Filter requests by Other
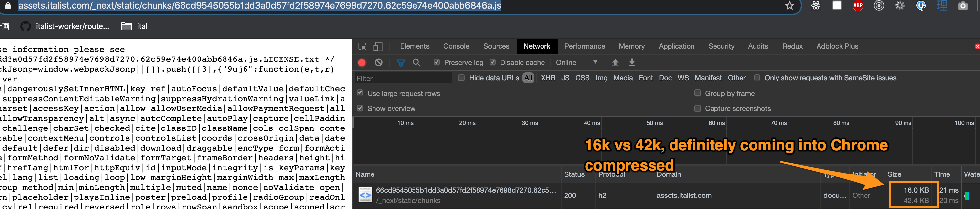Image resolution: width=980 pixels, height=209 pixels. [736, 78]
